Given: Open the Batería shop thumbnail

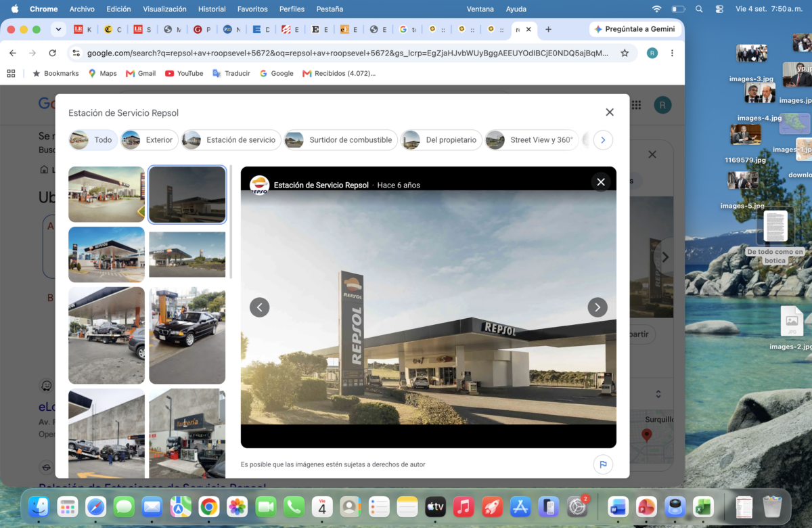Looking at the screenshot, I should point(187,433).
